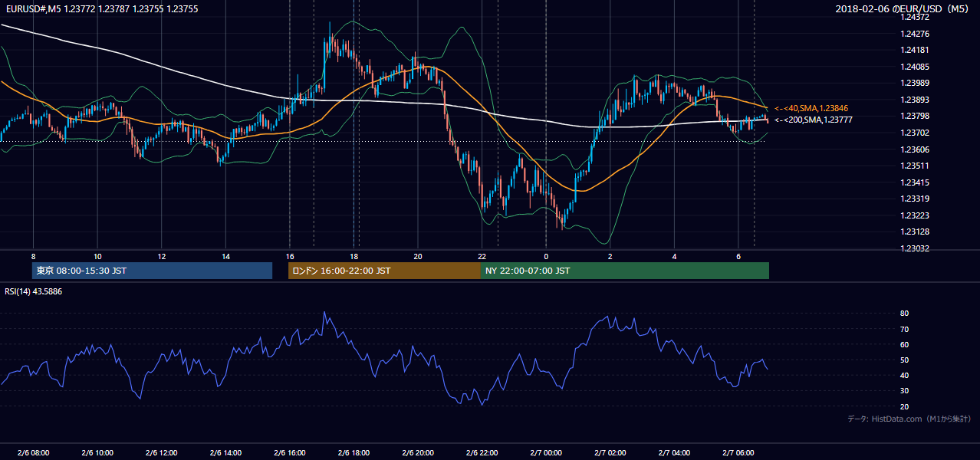Click RSI level 30 on the scale
The height and width of the screenshot is (460, 980).
904,391
